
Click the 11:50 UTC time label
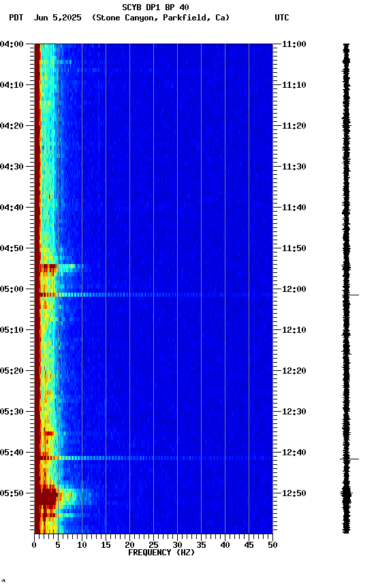pyautogui.click(x=294, y=248)
